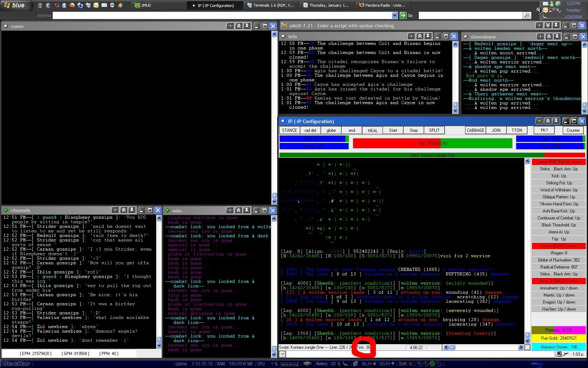Click the search magnifier icon in toolbar
Image resolution: width=588 pixels, height=368 pixels.
[527, 15]
